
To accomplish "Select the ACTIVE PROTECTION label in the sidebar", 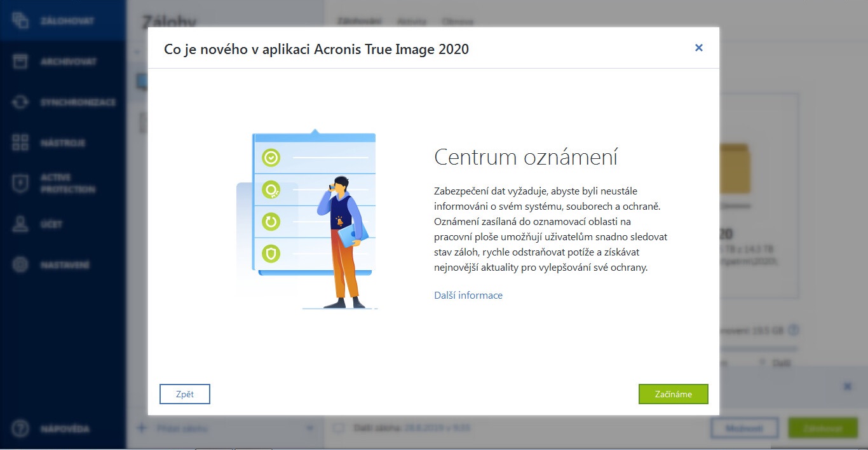I will (68, 183).
